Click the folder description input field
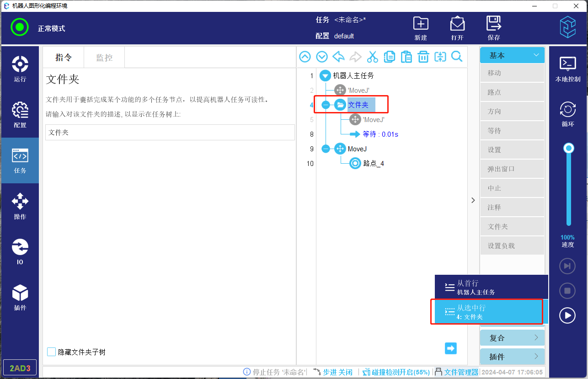The height and width of the screenshot is (379, 588). (x=170, y=133)
